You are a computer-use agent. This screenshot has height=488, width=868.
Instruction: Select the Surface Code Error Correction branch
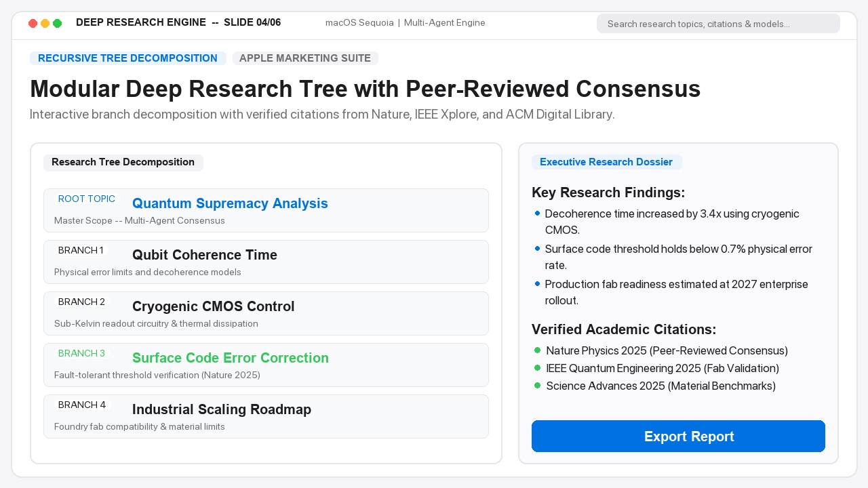[x=266, y=365]
